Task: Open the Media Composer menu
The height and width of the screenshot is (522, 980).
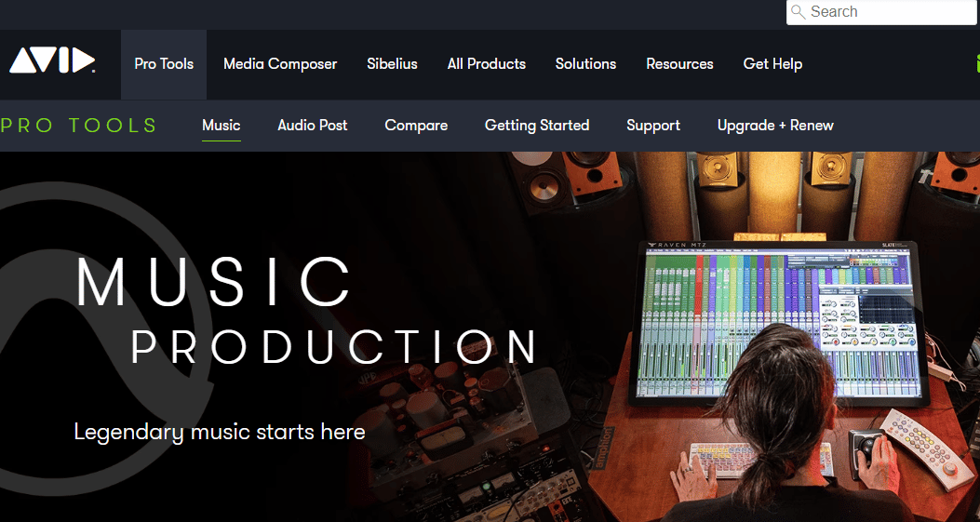Action: pos(280,64)
